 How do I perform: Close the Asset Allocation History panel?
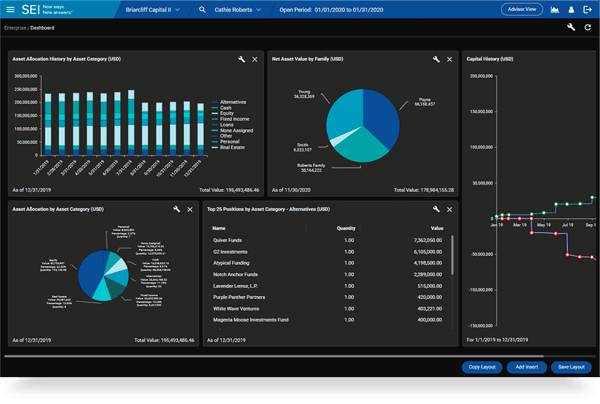point(255,59)
